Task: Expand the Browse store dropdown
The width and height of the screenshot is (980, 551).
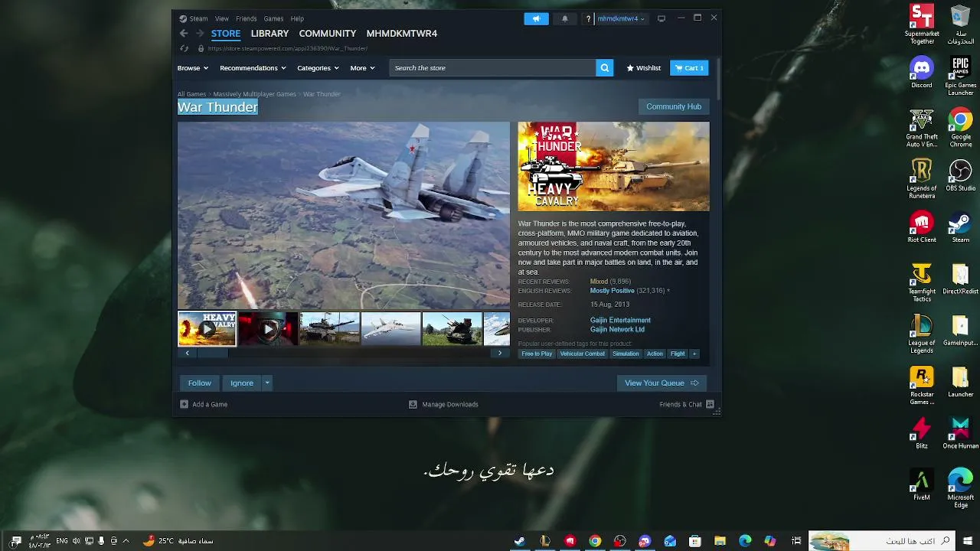Action: (193, 68)
